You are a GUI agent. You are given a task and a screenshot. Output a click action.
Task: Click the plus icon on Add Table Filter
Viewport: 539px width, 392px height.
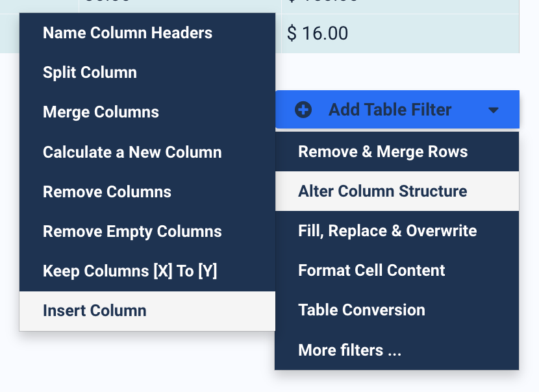(303, 110)
